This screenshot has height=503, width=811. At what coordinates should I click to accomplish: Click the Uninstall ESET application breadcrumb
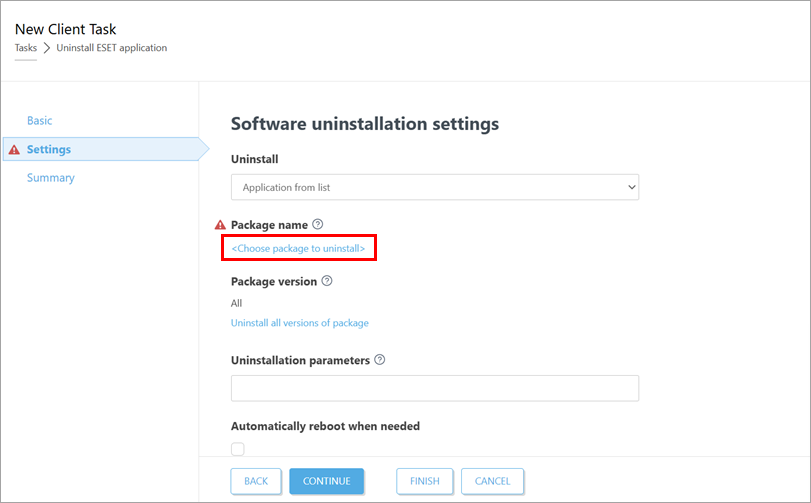pos(112,48)
